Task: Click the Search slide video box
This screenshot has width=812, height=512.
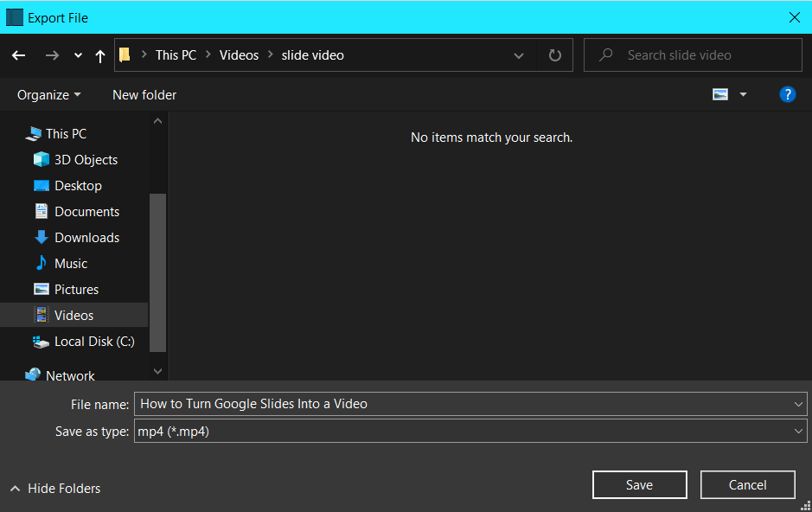Action: coord(692,54)
